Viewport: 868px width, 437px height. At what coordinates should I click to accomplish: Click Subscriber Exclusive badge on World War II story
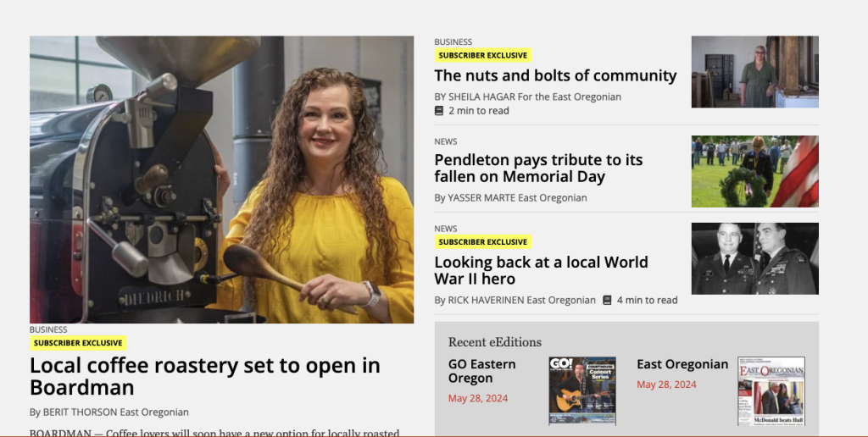click(482, 241)
